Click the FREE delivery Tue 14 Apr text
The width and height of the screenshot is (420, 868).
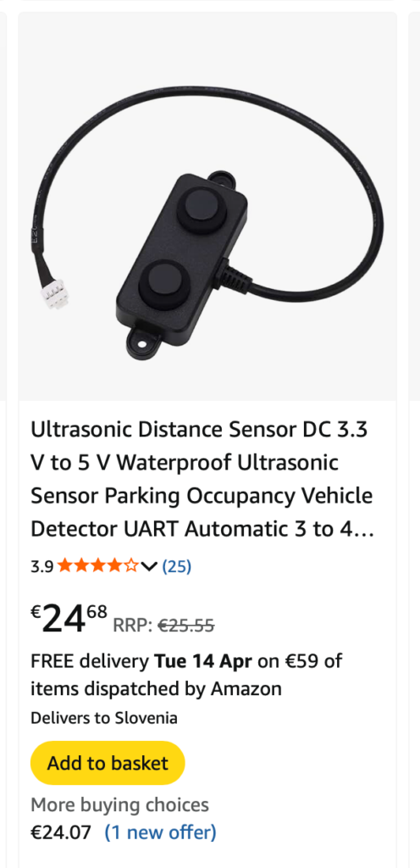(141, 661)
